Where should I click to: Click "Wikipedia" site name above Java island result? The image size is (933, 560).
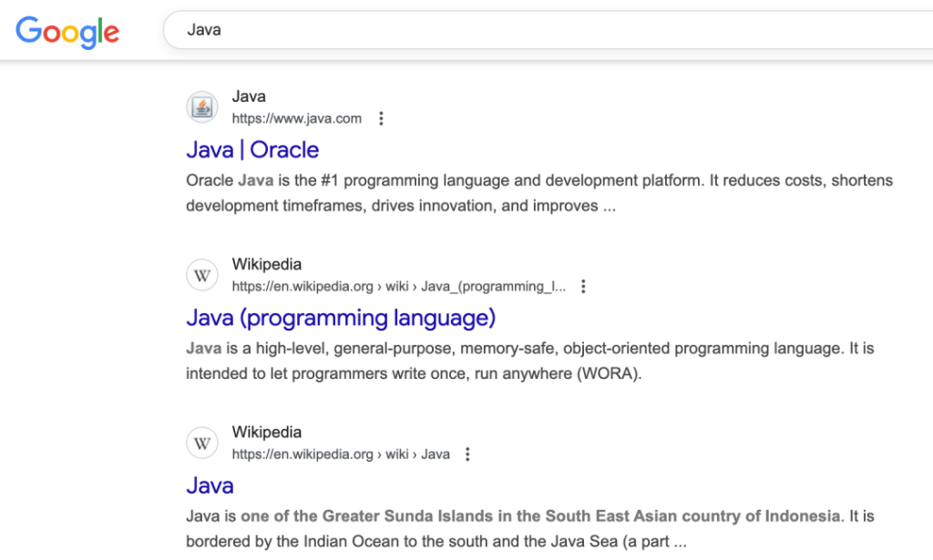tap(266, 433)
